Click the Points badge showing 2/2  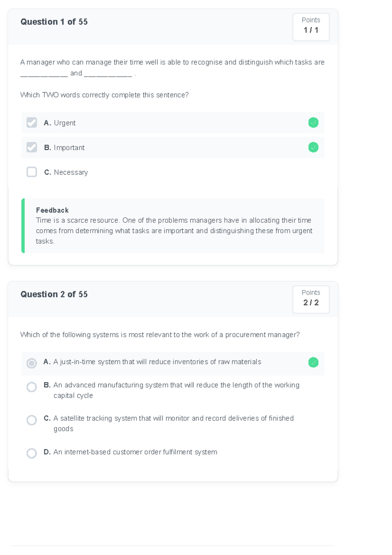click(x=311, y=299)
